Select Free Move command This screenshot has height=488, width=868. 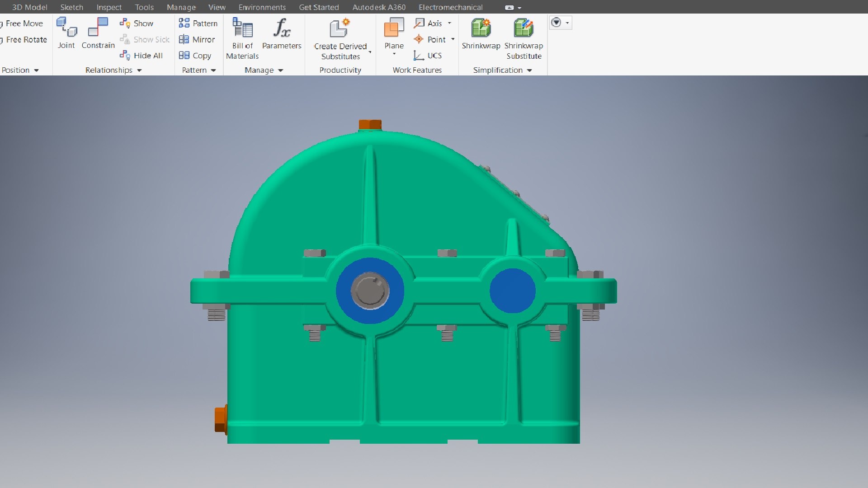22,23
